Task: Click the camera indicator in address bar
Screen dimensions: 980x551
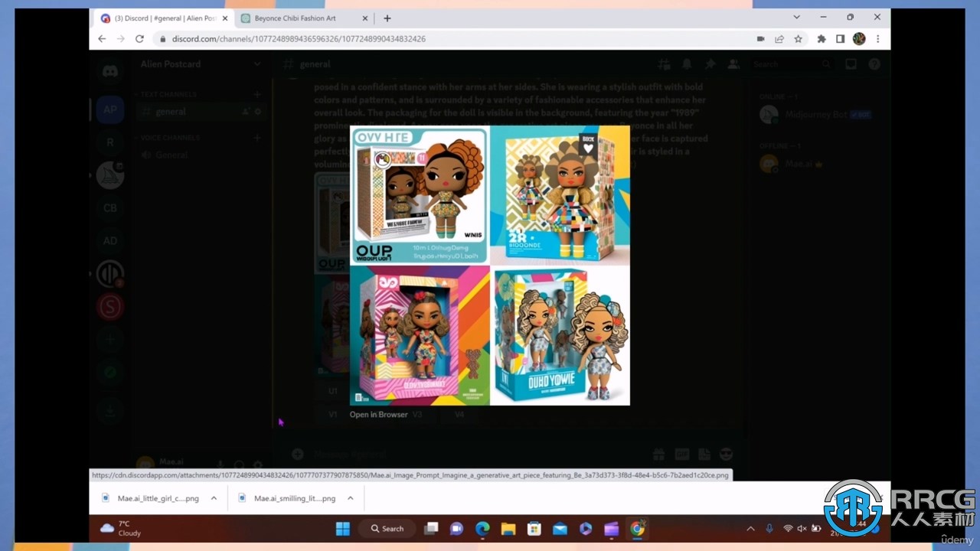Action: 760,39
